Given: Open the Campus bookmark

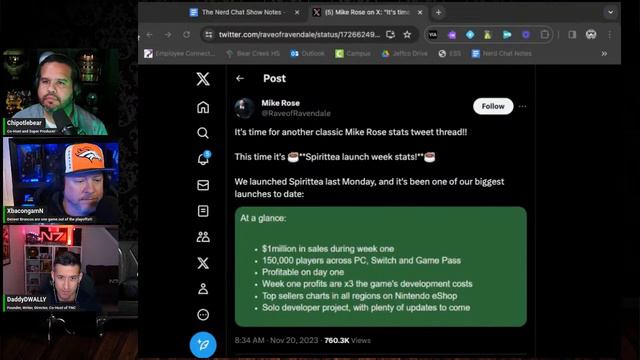Looking at the screenshot, I should (353, 53).
